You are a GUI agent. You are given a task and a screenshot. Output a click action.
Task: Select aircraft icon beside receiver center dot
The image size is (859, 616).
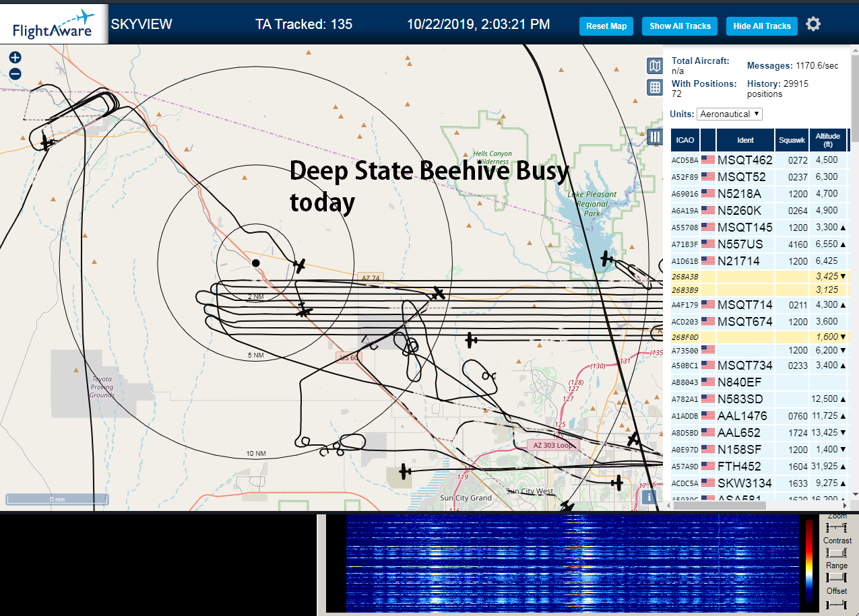click(x=299, y=265)
